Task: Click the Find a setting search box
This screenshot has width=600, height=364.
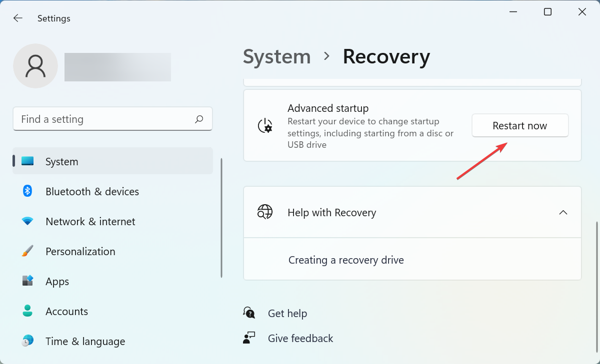Action: click(x=113, y=119)
